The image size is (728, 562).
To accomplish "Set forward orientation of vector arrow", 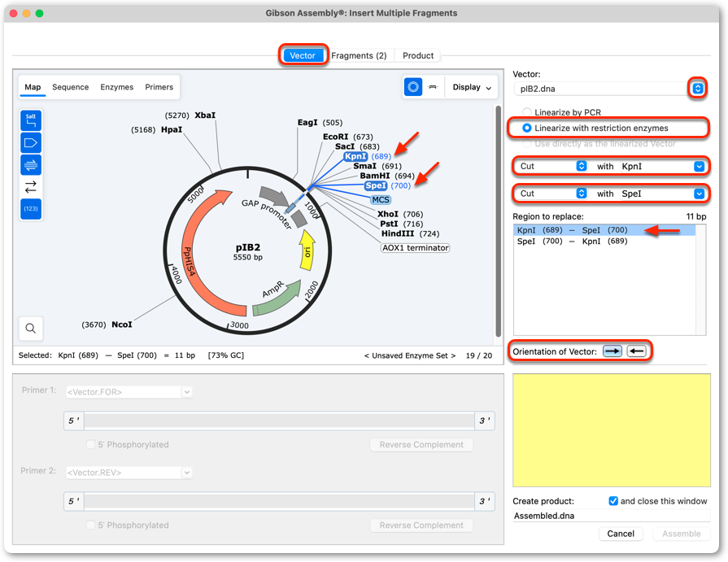I will click(x=612, y=351).
